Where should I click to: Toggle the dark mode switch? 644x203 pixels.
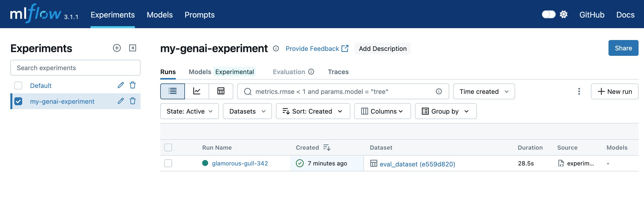pyautogui.click(x=549, y=15)
